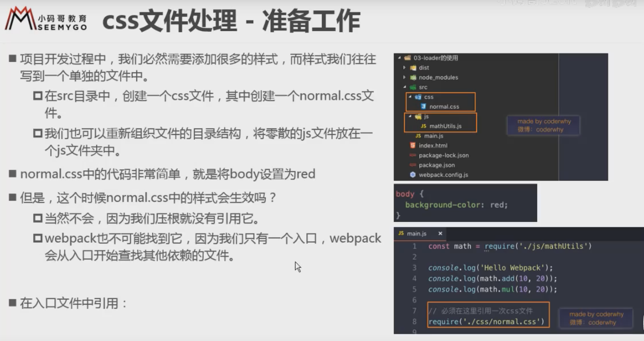Screen dimensions: 644x341
Task: Click the JS icon on the main.js tab
Action: click(x=401, y=233)
